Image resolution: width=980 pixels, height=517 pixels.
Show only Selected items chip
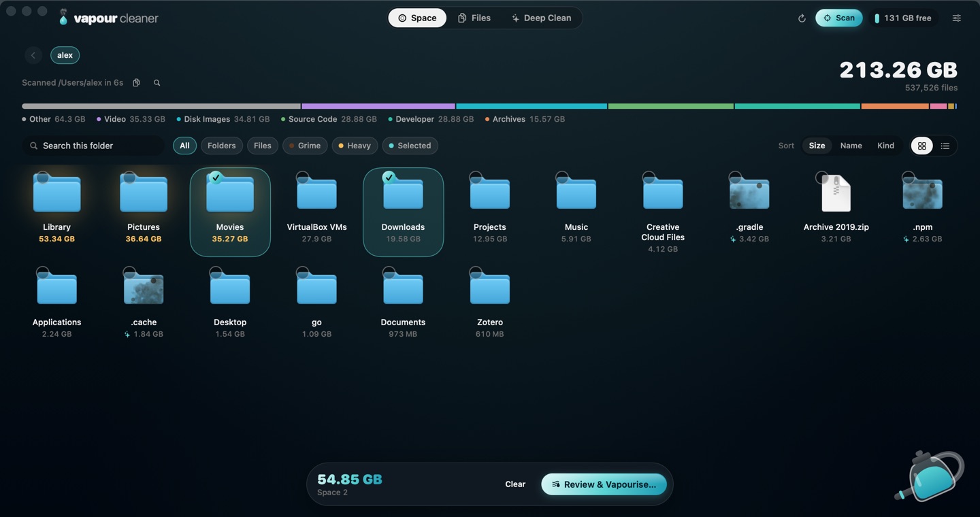tap(410, 146)
